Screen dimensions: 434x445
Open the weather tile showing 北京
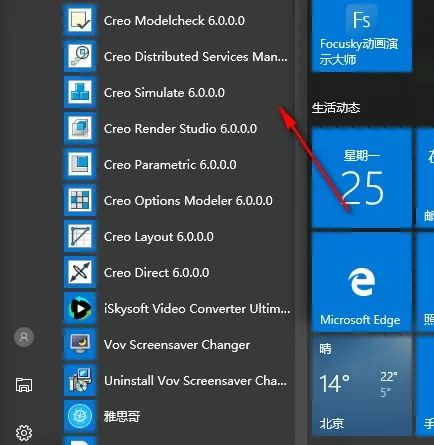point(362,386)
